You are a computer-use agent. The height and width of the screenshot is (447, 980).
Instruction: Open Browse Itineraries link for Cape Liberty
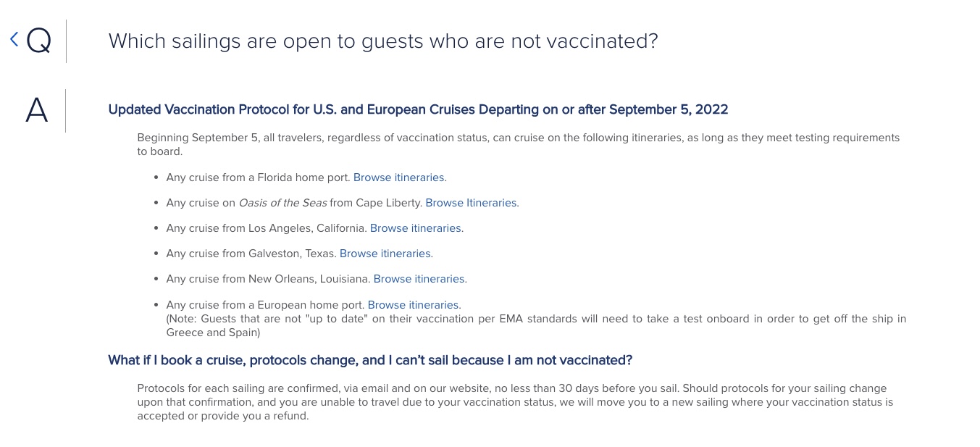coord(472,203)
